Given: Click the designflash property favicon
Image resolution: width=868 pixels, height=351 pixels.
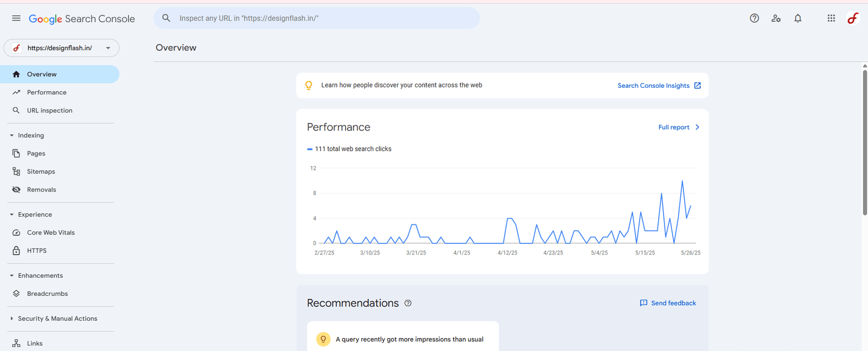Looking at the screenshot, I should (17, 48).
